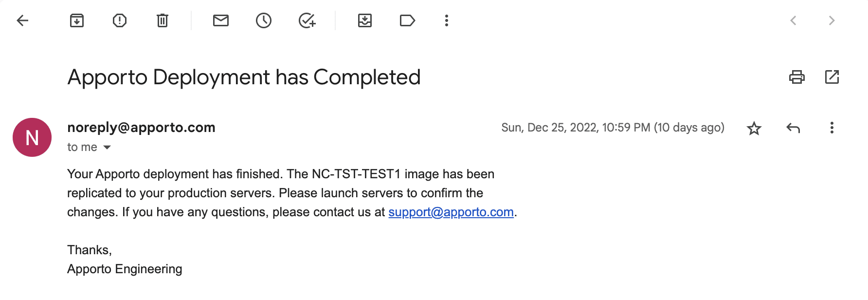Open message More options beside reply

[x=832, y=128]
